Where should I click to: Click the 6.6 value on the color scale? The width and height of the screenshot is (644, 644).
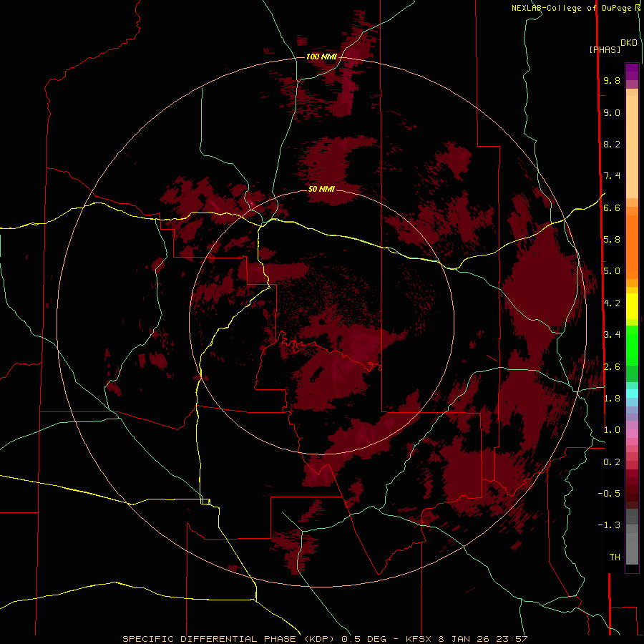pos(612,208)
